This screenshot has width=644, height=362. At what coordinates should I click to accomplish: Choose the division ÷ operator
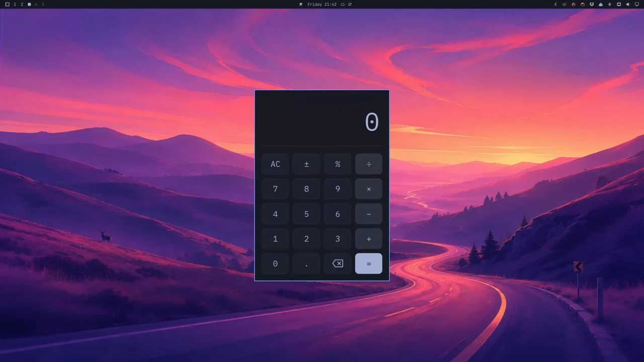[369, 164]
